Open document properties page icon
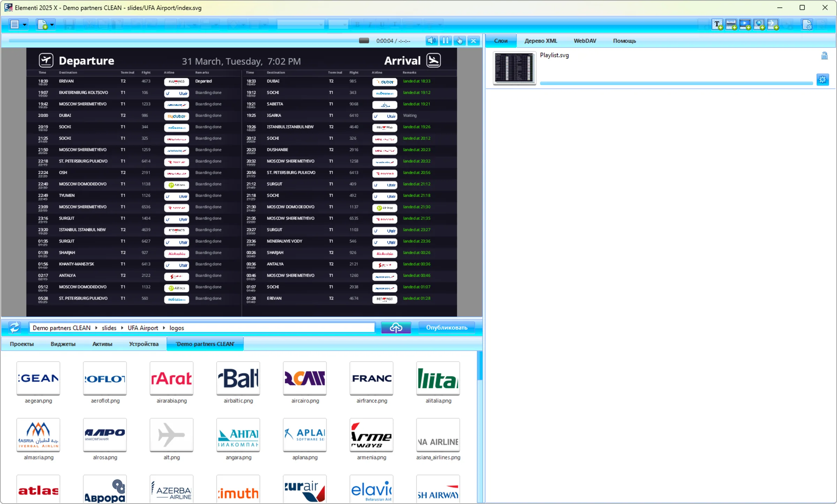 pos(807,24)
